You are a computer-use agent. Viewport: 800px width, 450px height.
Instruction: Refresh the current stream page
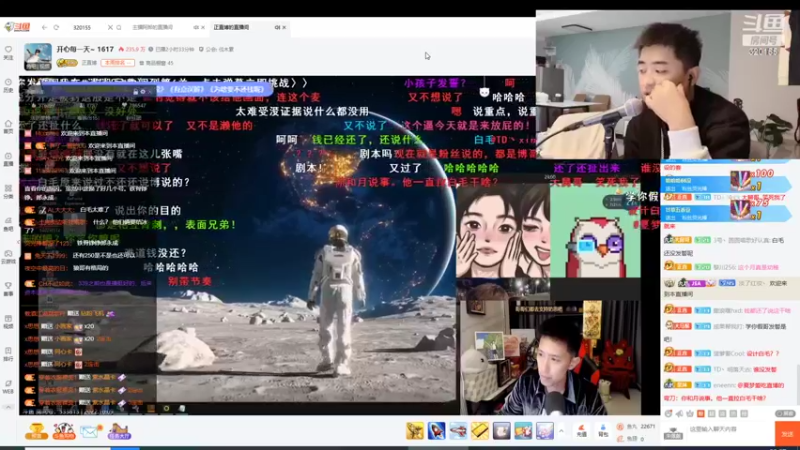(56, 28)
